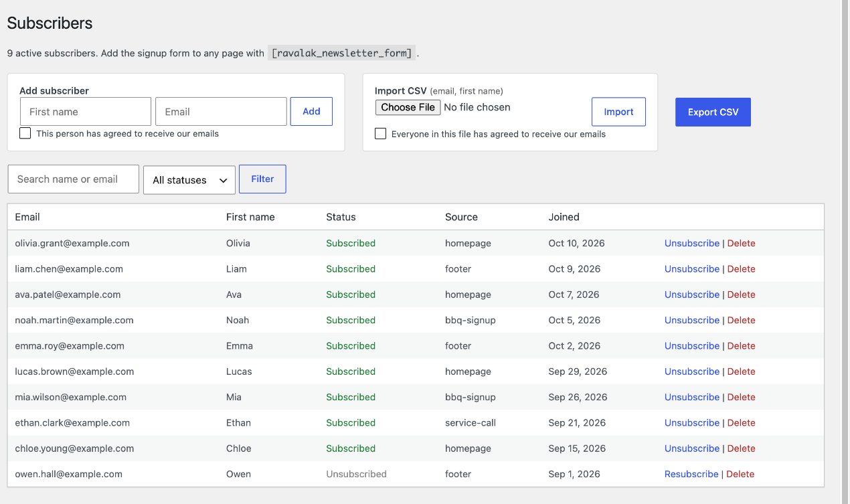
Task: Open the All statuses dropdown
Action: 189,180
